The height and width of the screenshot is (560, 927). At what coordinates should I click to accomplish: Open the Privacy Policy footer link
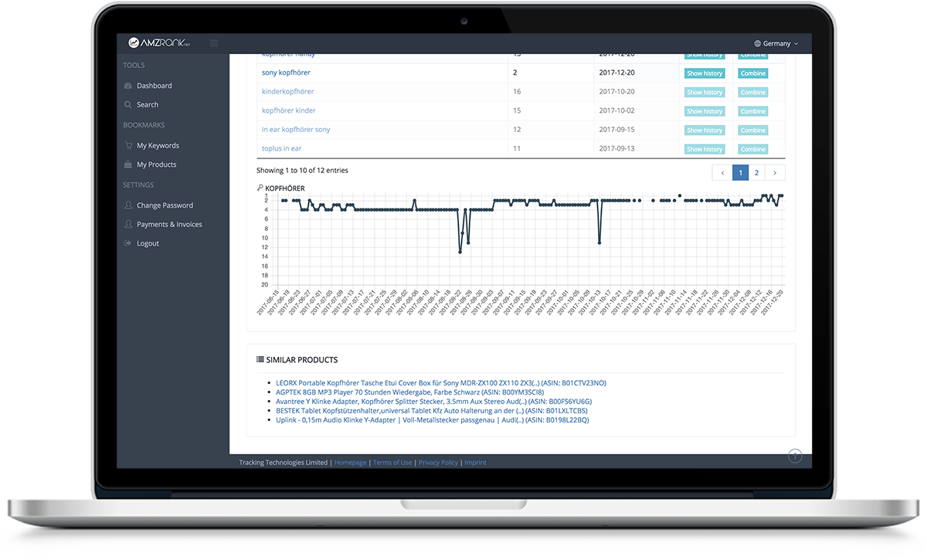pos(438,463)
